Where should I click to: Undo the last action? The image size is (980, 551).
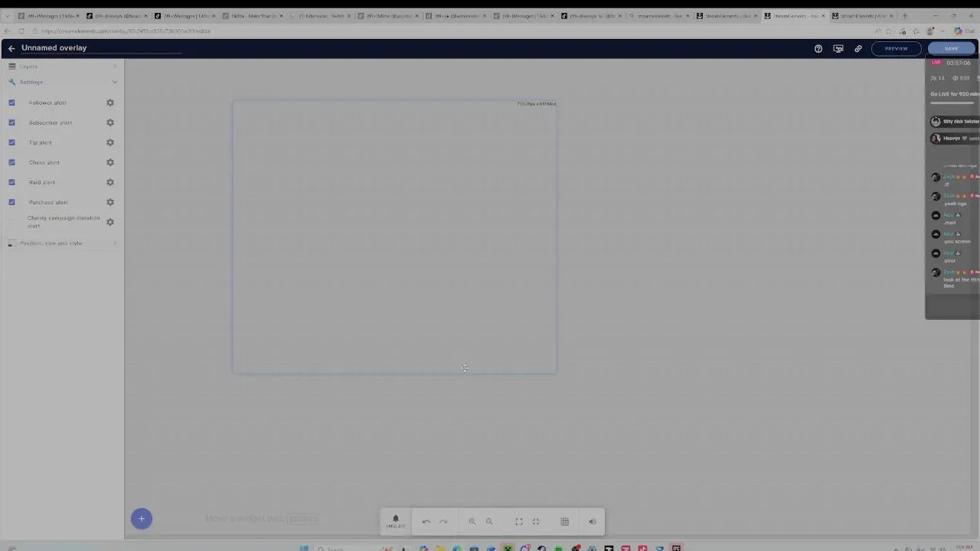pos(426,522)
